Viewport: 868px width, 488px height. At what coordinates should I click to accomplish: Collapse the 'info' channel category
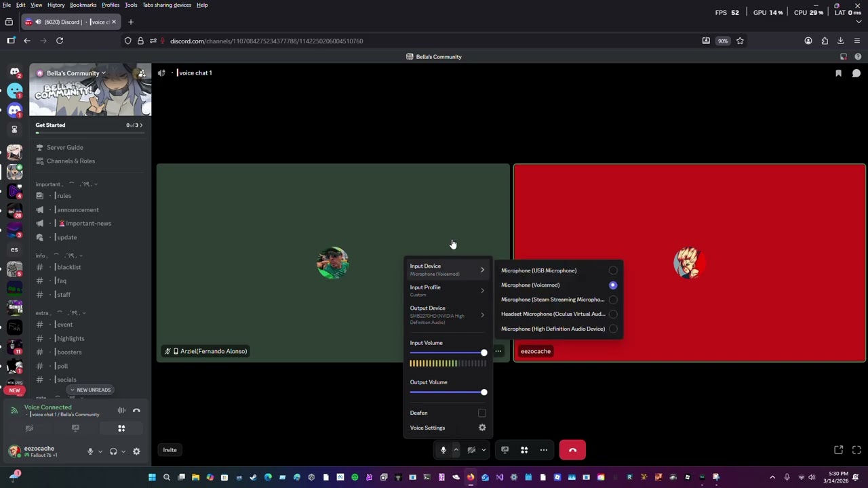click(59, 256)
